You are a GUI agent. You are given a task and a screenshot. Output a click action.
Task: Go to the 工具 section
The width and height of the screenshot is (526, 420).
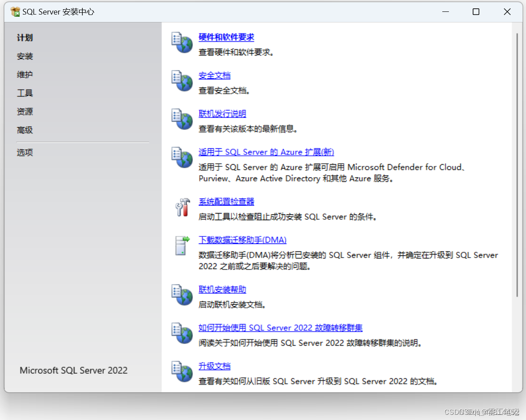[x=25, y=93]
